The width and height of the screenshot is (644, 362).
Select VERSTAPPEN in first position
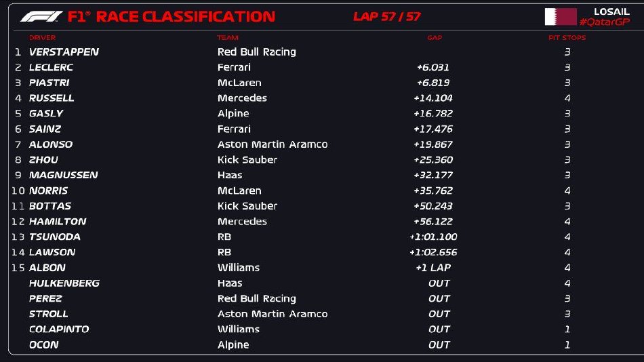pyautogui.click(x=64, y=52)
